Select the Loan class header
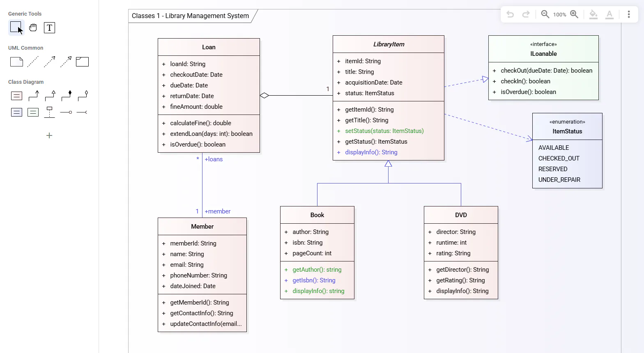 pos(209,47)
